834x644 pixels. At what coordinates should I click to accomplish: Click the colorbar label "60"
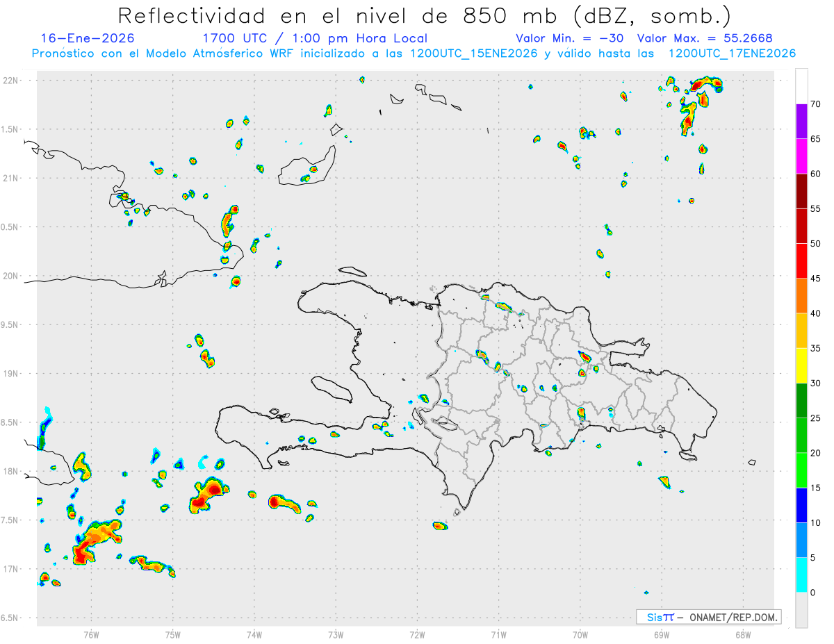click(816, 174)
